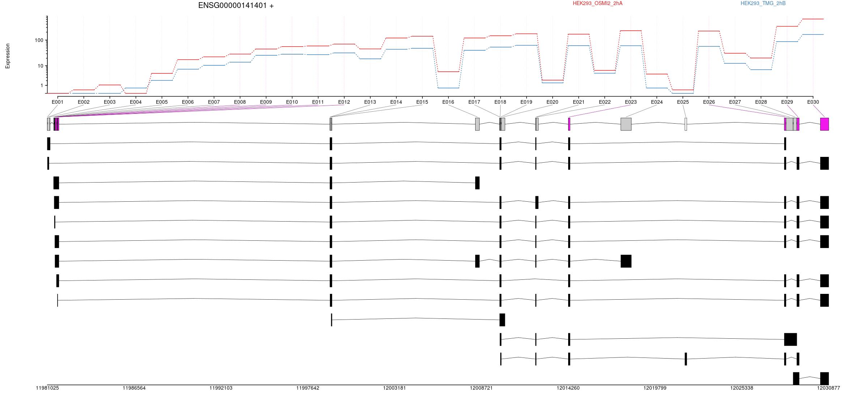The image size is (868, 394).
Task: Click the exon label E023
Action: point(631,102)
